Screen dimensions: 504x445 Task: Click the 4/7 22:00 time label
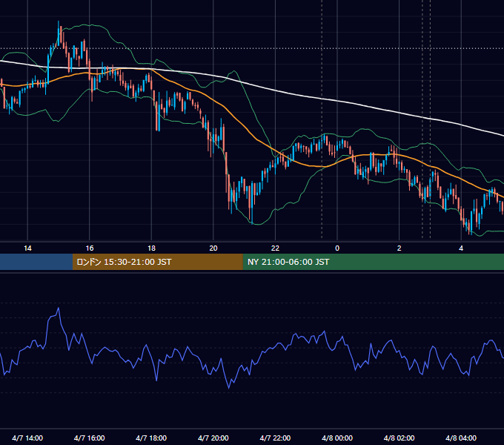[275, 438]
